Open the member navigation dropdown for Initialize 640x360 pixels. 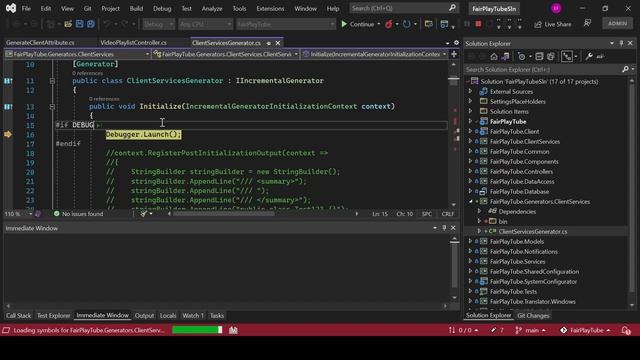374,54
